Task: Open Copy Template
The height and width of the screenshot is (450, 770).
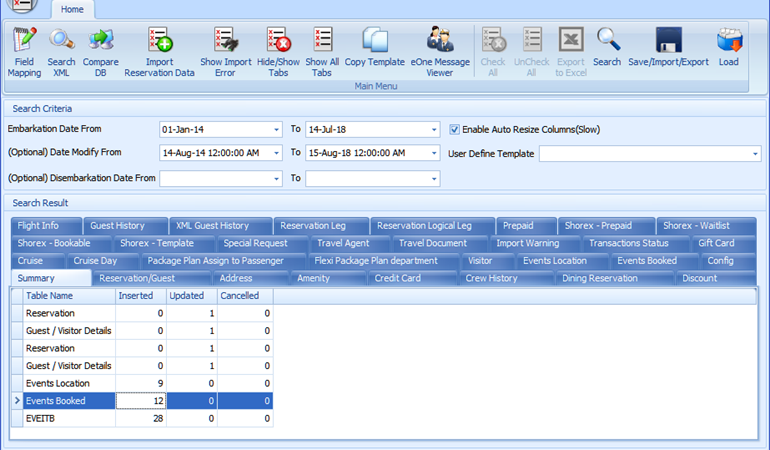Action: (374, 47)
